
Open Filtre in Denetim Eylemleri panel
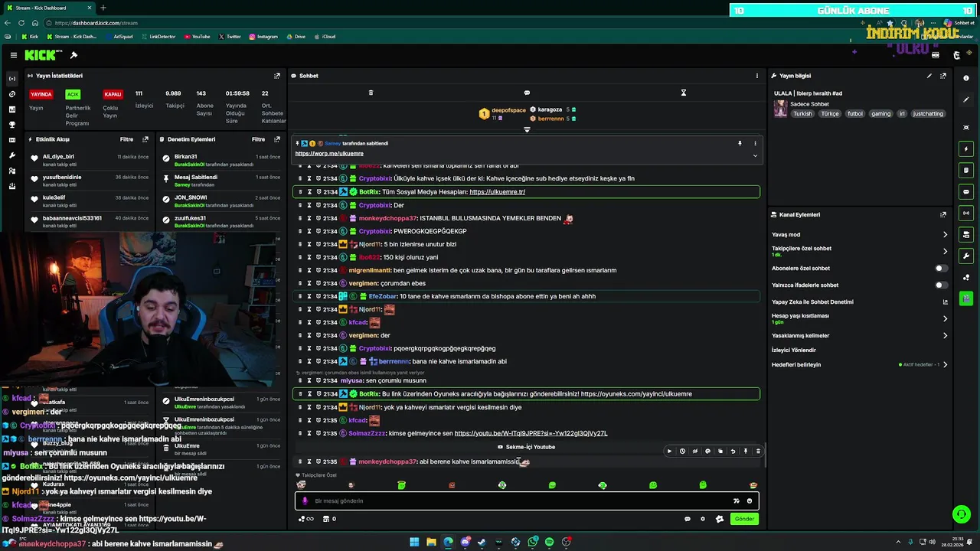259,139
